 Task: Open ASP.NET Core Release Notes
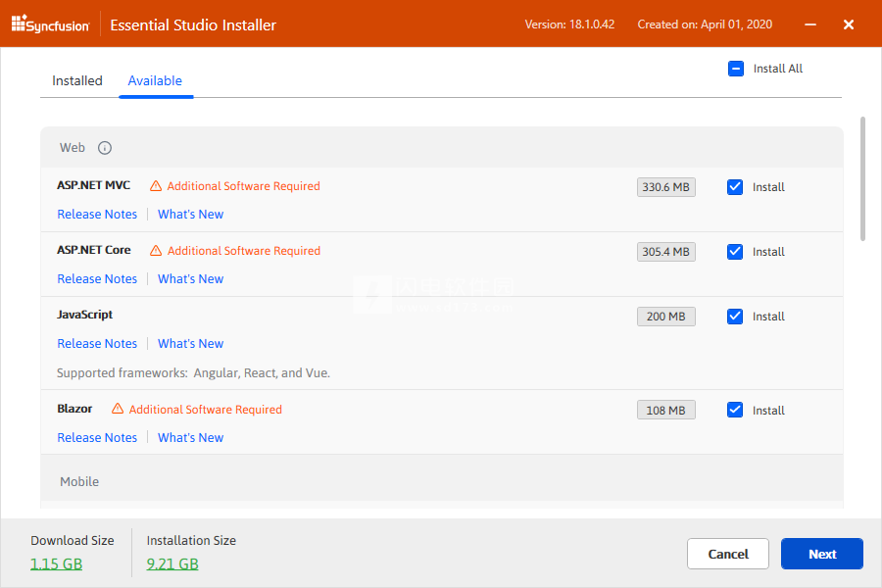(x=97, y=279)
